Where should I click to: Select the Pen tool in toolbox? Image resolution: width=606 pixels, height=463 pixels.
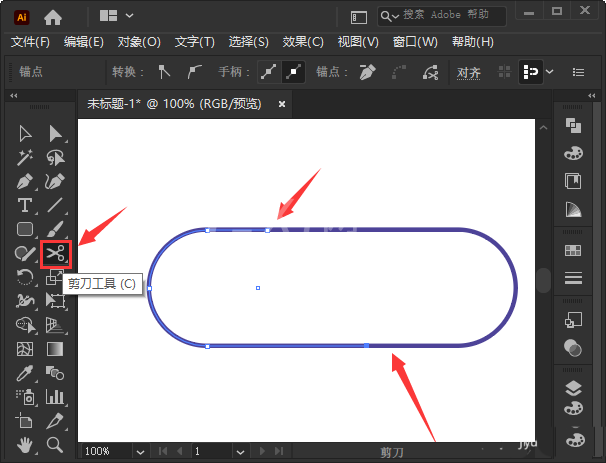pos(25,182)
